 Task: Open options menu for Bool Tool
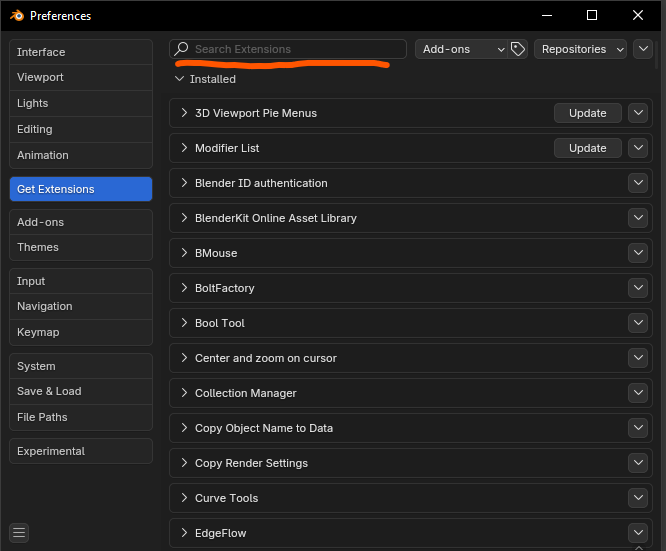(638, 323)
